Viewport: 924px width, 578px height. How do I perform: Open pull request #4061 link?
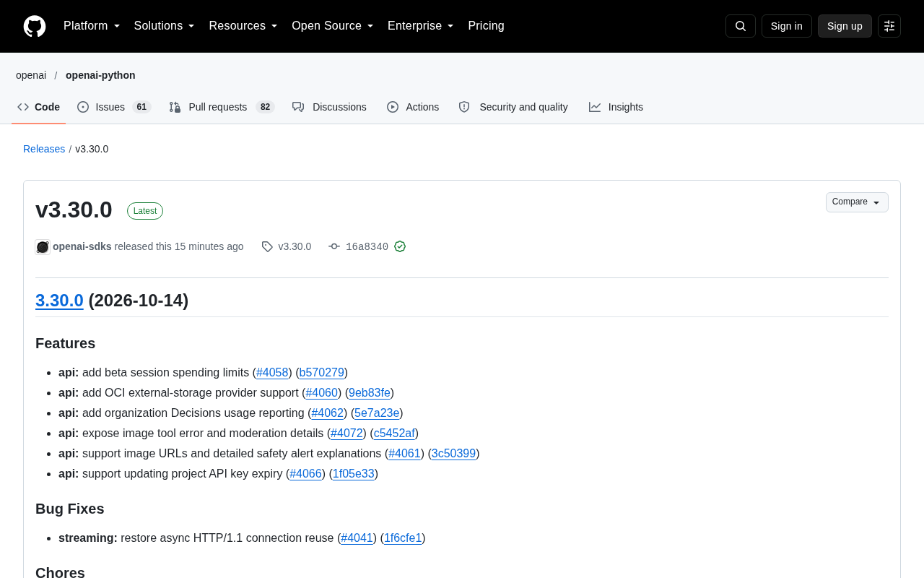tap(404, 454)
